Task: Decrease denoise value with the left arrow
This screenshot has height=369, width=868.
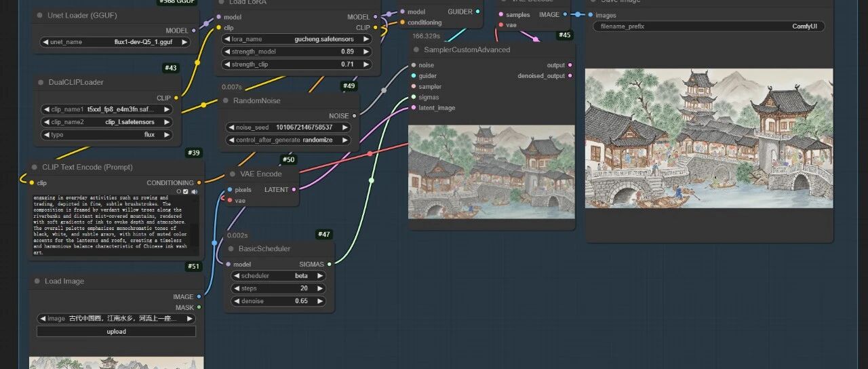Action: (236, 300)
